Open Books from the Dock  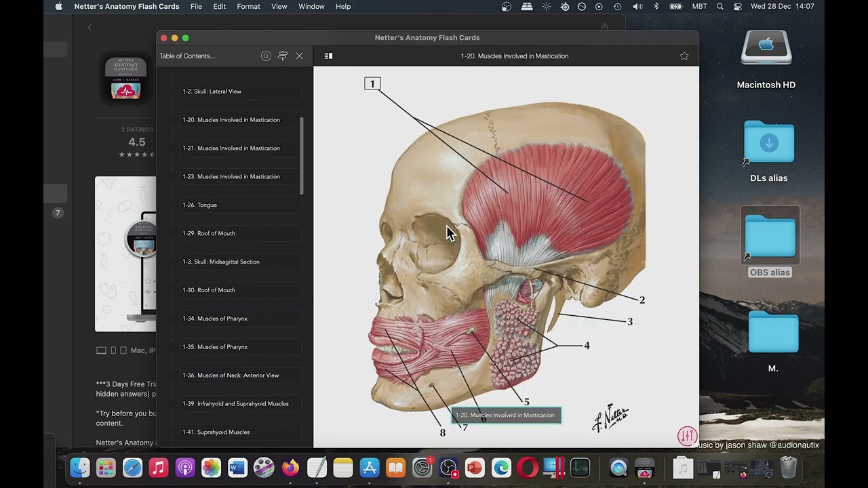395,468
